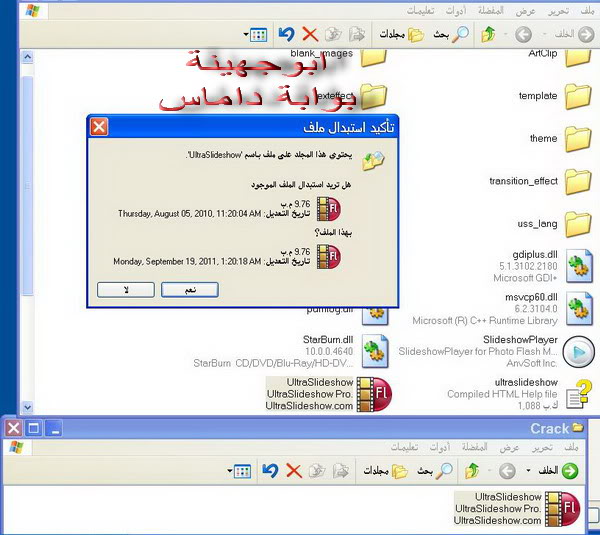Screen dimensions: 600x535
Task: Click Delete X in Crack window toolbar
Action: (294, 471)
